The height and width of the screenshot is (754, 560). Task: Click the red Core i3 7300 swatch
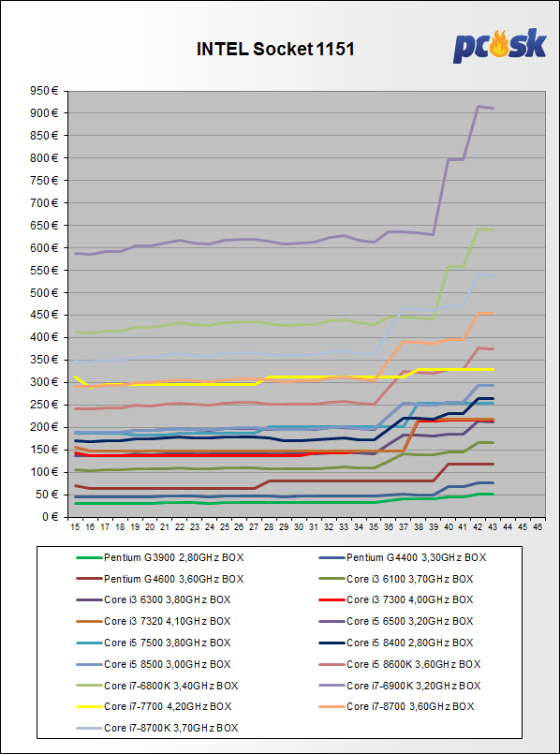(x=332, y=600)
